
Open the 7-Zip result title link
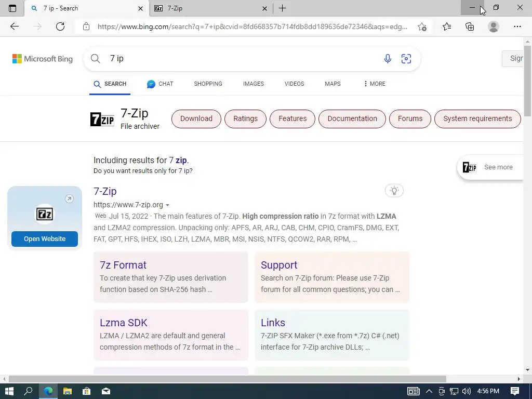point(105,191)
